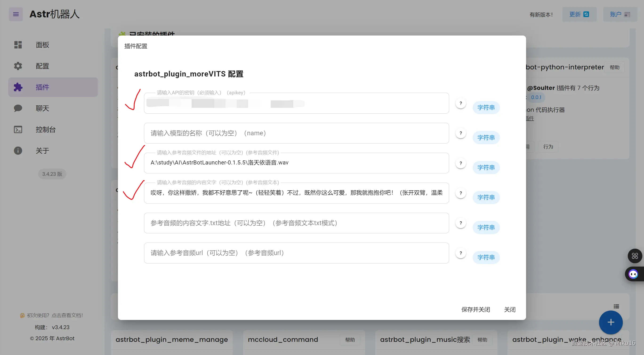This screenshot has width=644, height=355.
Task: Click the reference audio txt address field
Action: [296, 223]
